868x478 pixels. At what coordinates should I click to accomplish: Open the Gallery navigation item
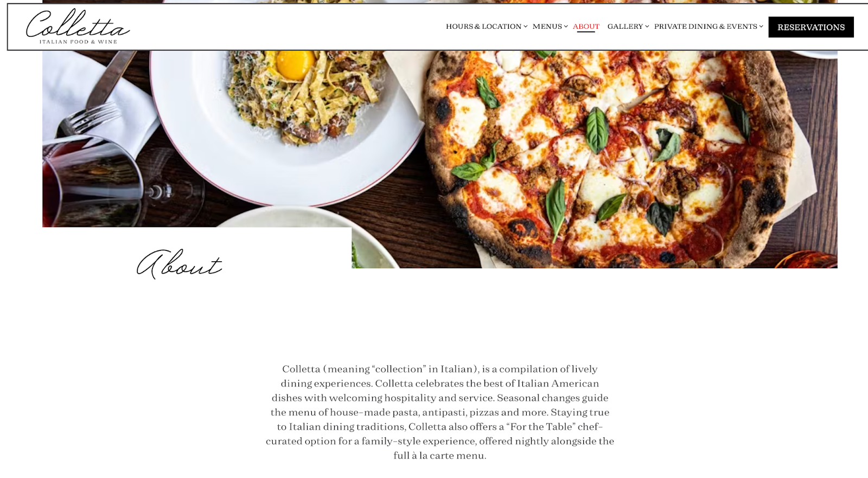(x=625, y=27)
